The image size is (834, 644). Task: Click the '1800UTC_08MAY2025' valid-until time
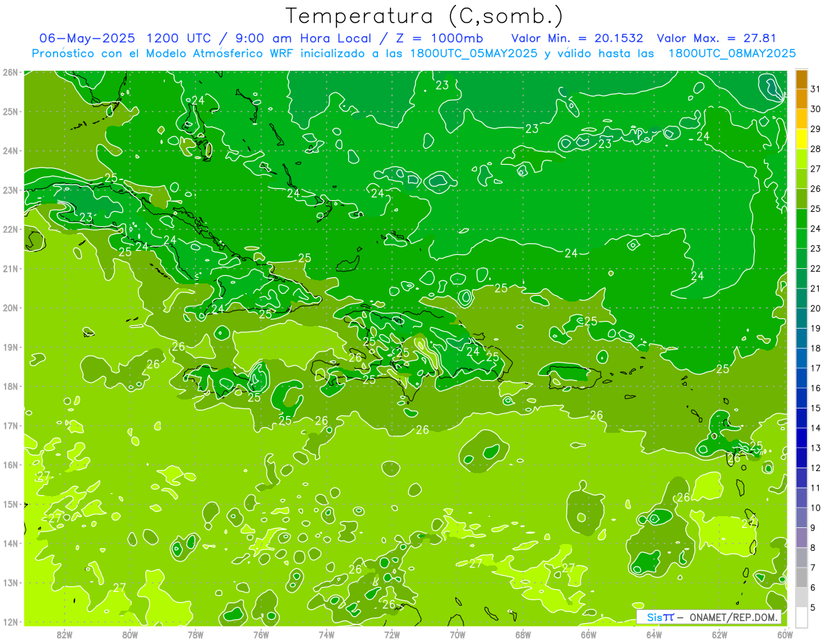pyautogui.click(x=732, y=53)
